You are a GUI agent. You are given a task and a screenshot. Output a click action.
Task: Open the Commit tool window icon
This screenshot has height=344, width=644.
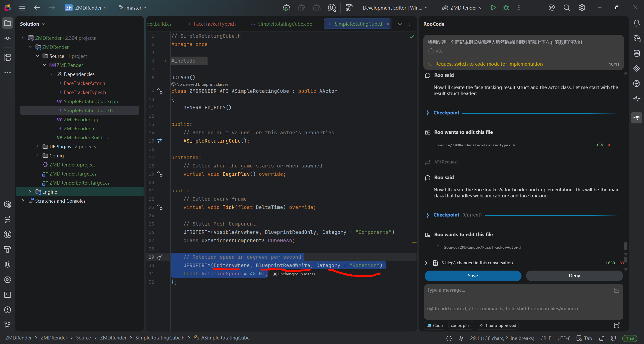[x=8, y=38]
